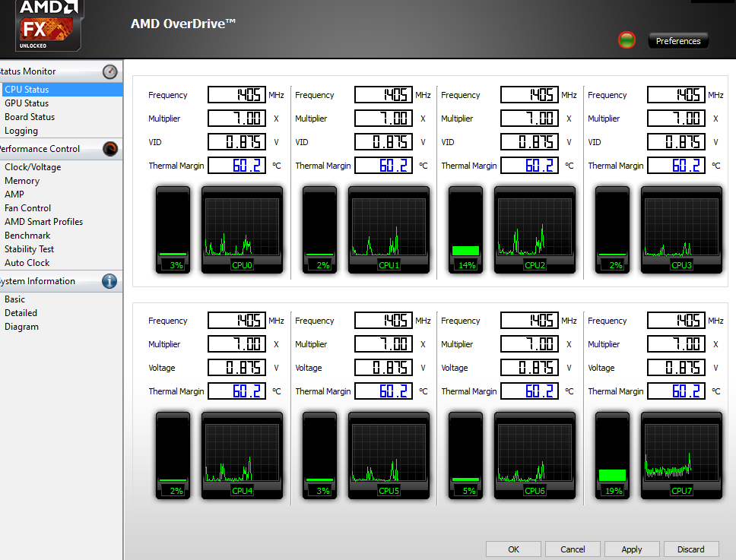Viewport: 736px width, 560px height.
Task: Click the Apply button
Action: [x=632, y=549]
